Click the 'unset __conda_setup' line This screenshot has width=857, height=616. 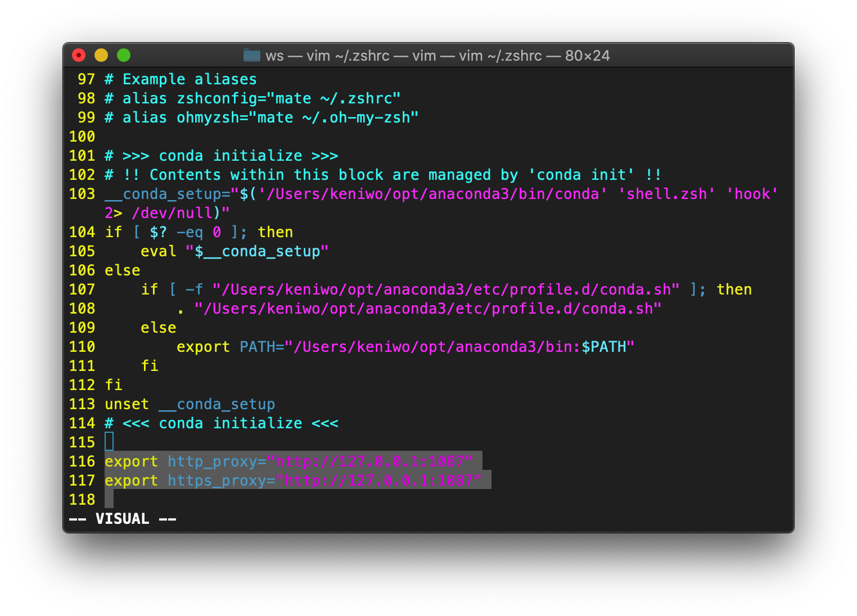190,404
